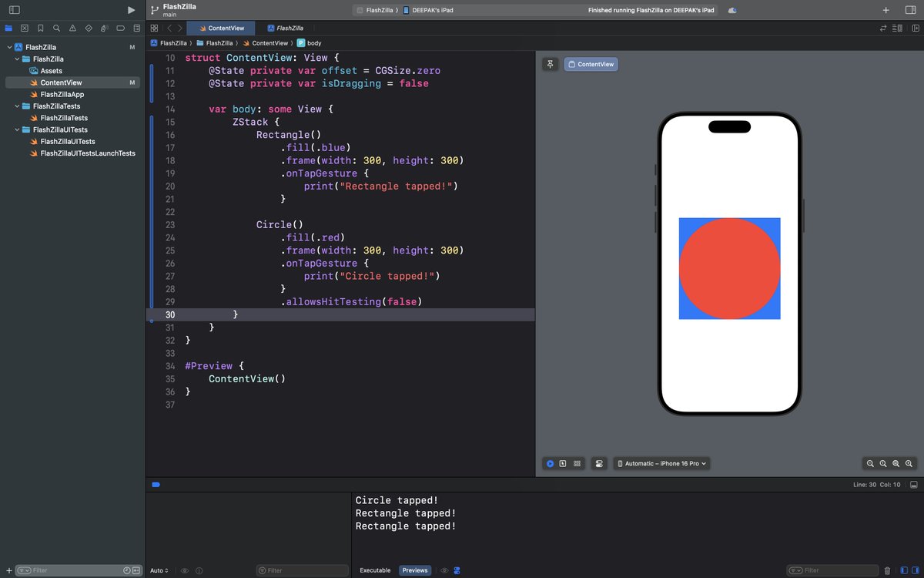Pin the preview with pin icon
Image resolution: width=924 pixels, height=578 pixels.
[550, 64]
